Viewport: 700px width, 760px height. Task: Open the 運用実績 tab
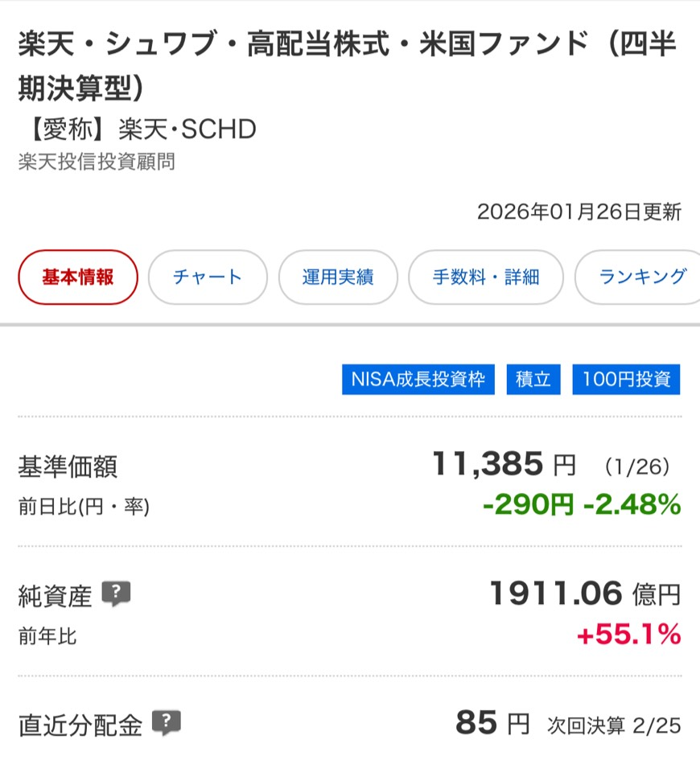point(338,277)
